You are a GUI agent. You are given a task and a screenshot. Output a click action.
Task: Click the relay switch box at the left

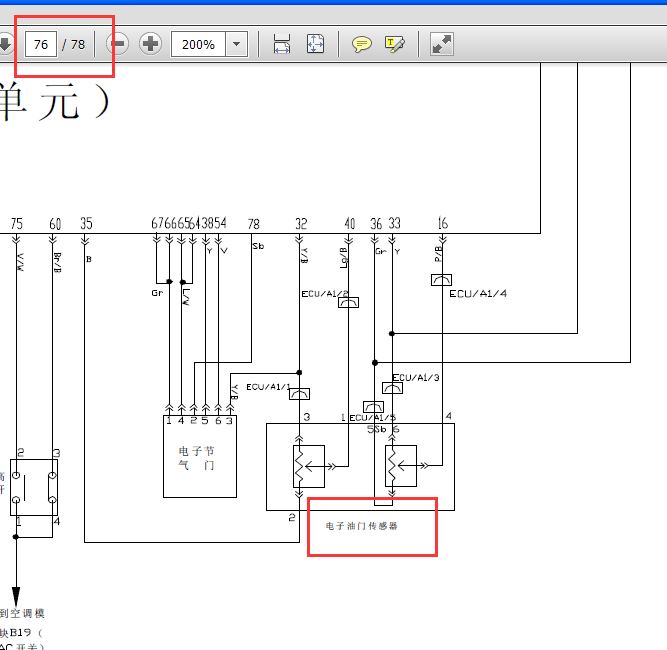pyautogui.click(x=34, y=488)
